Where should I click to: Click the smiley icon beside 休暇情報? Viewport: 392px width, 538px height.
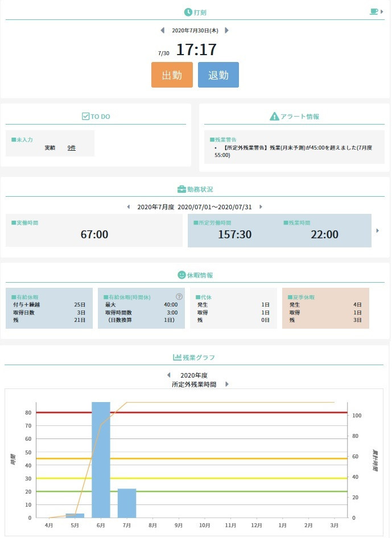(x=182, y=275)
